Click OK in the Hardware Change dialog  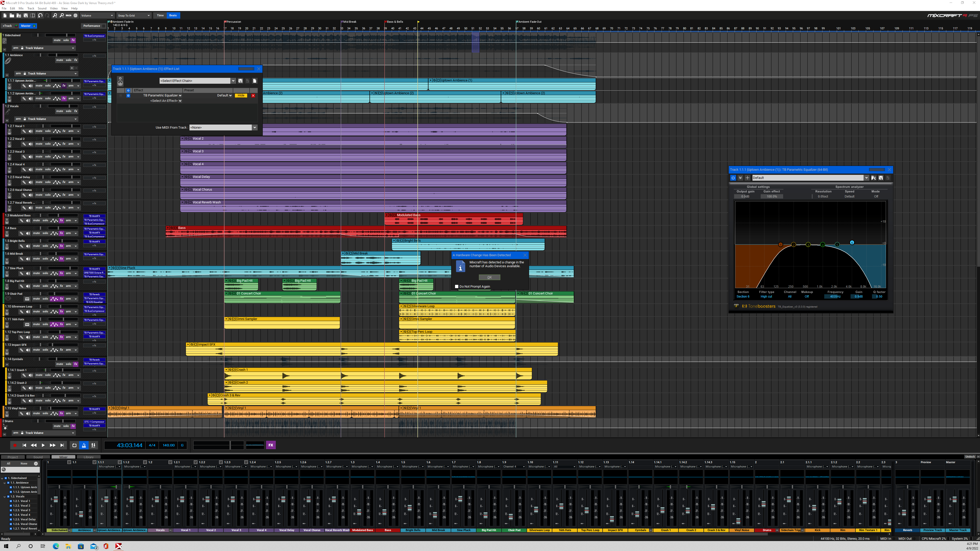489,277
